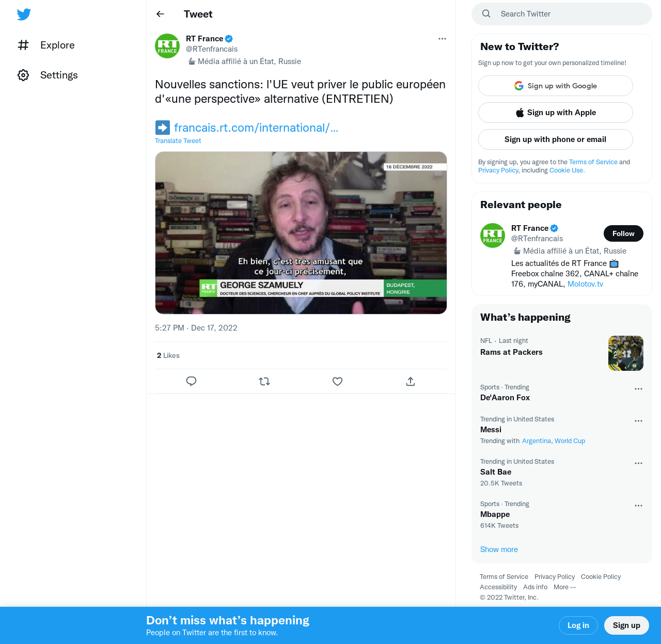This screenshot has height=644, width=661.
Task: Click RT France avatar in Relevant people
Action: (x=493, y=235)
